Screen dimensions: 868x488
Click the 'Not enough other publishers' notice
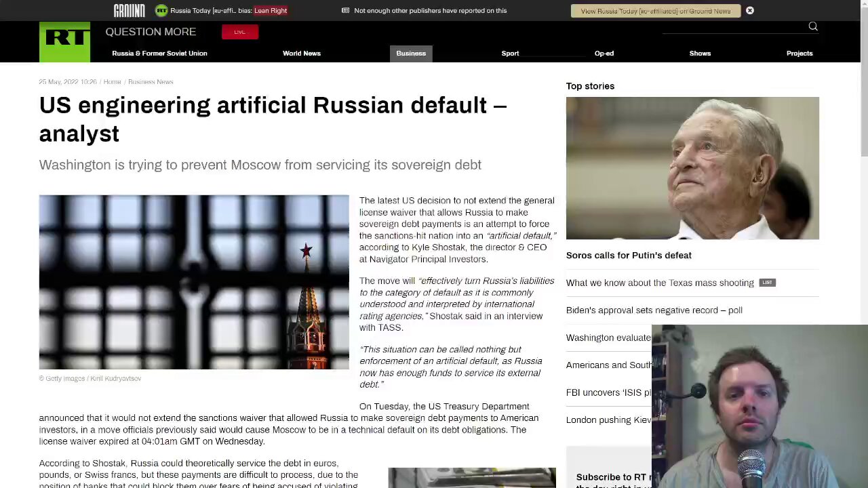coord(430,11)
